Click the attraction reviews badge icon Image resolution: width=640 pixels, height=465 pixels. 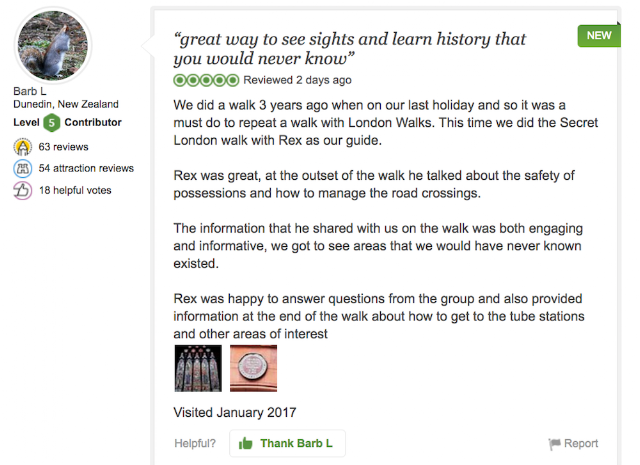(22, 168)
